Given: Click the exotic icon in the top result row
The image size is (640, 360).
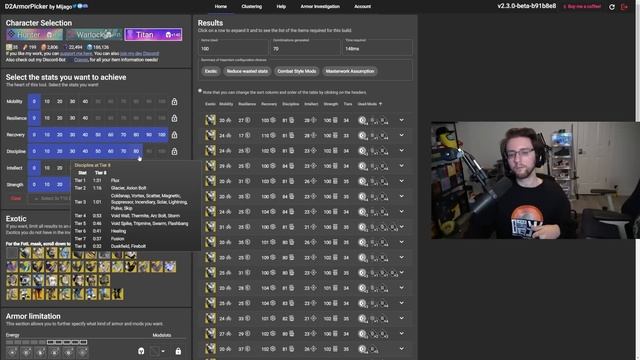Looking at the screenshot, I should pyautogui.click(x=210, y=120).
